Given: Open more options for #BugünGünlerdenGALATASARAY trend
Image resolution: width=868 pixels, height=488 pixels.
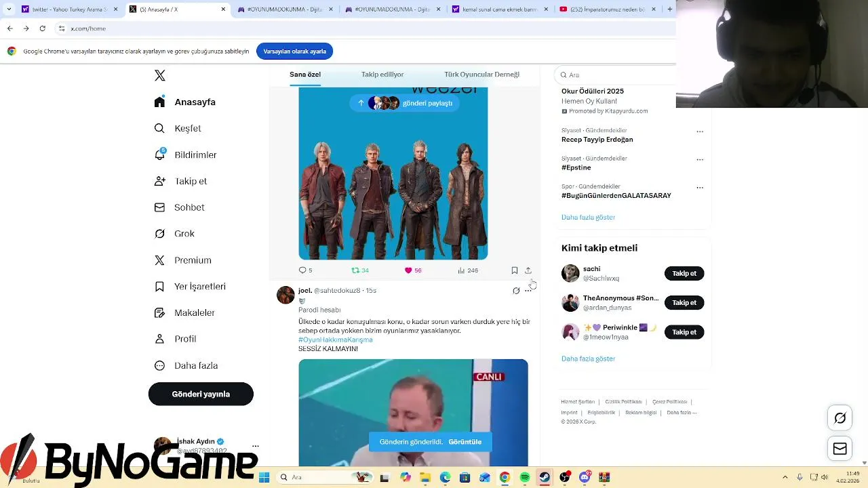Looking at the screenshot, I should (700, 187).
